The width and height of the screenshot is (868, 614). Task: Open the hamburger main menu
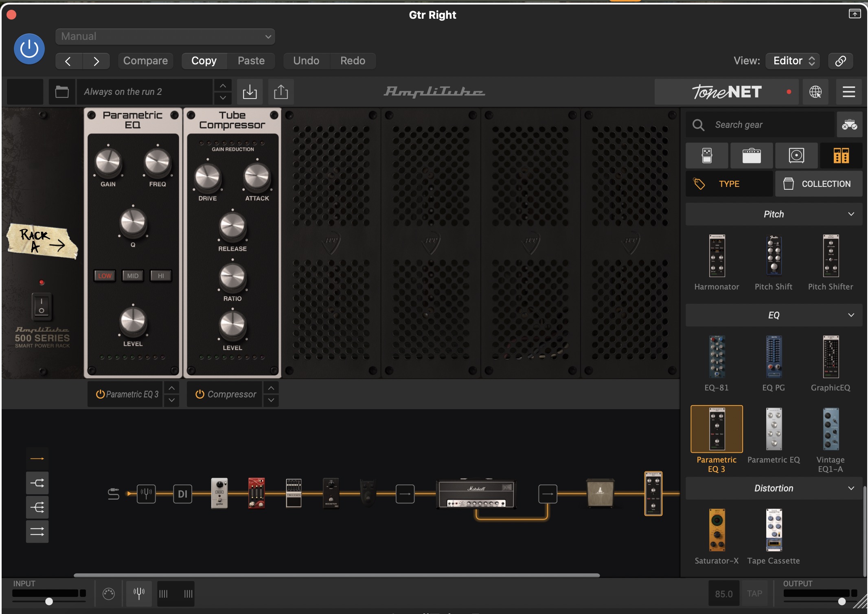coord(848,92)
